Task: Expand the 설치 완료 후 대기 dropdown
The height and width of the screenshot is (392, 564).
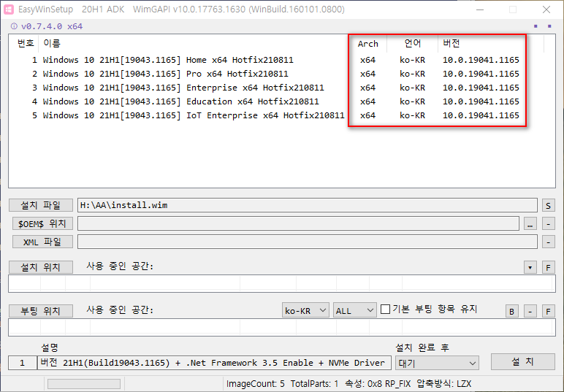Action: tap(437, 363)
